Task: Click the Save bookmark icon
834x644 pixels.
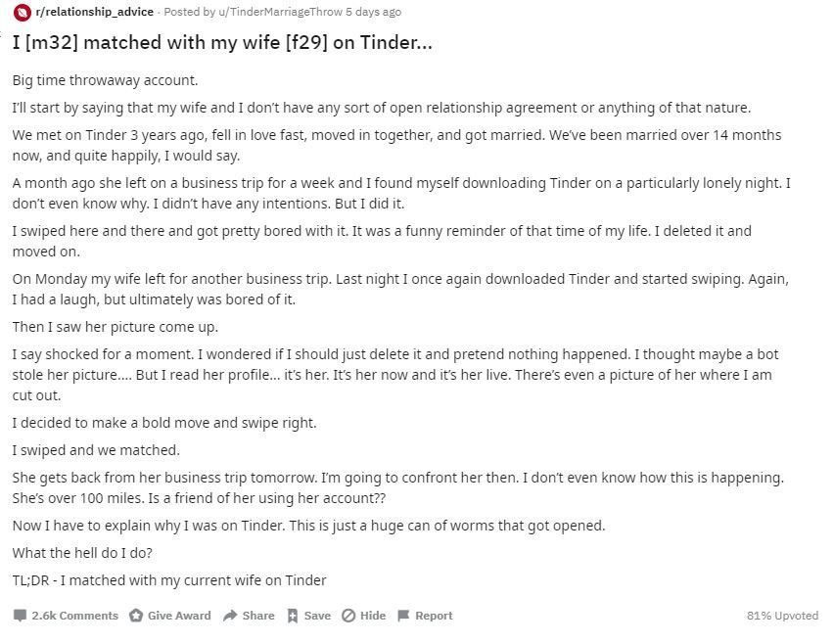Action: pyautogui.click(x=292, y=616)
